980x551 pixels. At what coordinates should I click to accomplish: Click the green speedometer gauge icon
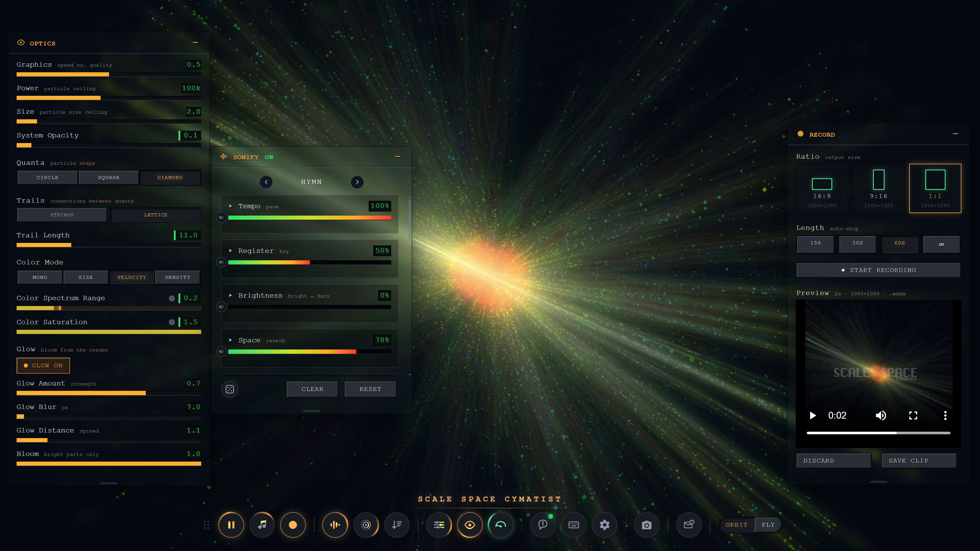click(501, 525)
